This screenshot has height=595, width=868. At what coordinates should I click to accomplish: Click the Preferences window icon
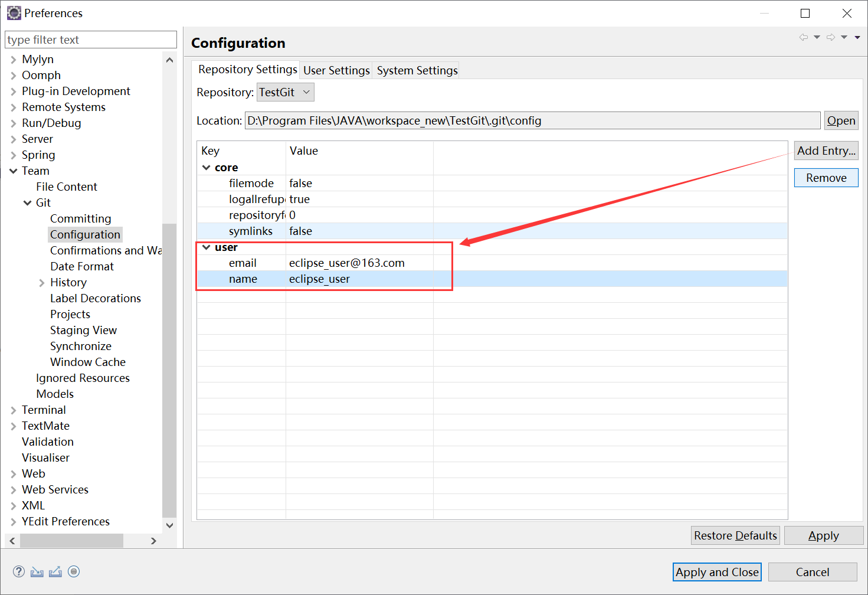(x=14, y=13)
